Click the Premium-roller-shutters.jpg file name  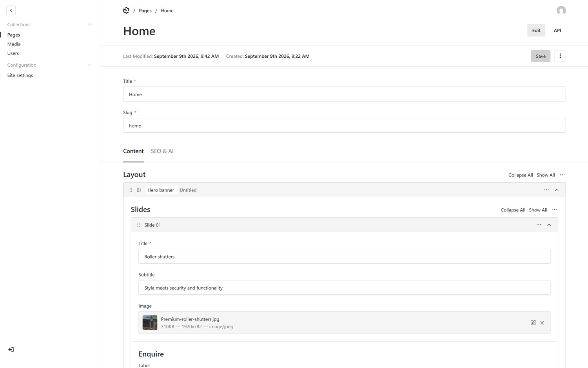click(190, 319)
